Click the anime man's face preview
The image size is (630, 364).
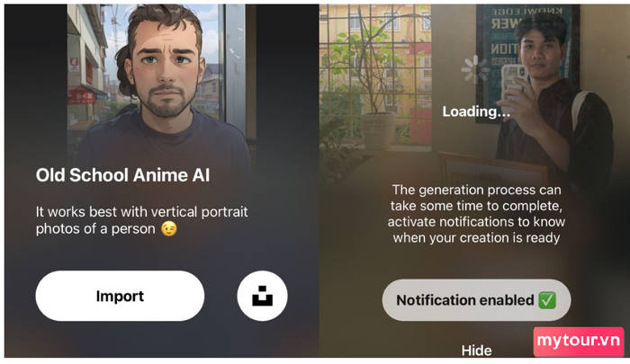click(166, 67)
